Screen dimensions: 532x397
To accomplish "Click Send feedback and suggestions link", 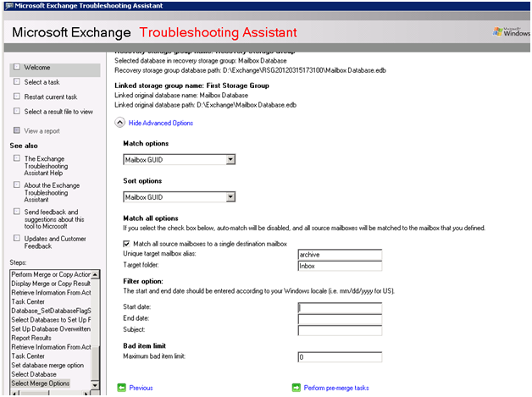I will click(54, 219).
